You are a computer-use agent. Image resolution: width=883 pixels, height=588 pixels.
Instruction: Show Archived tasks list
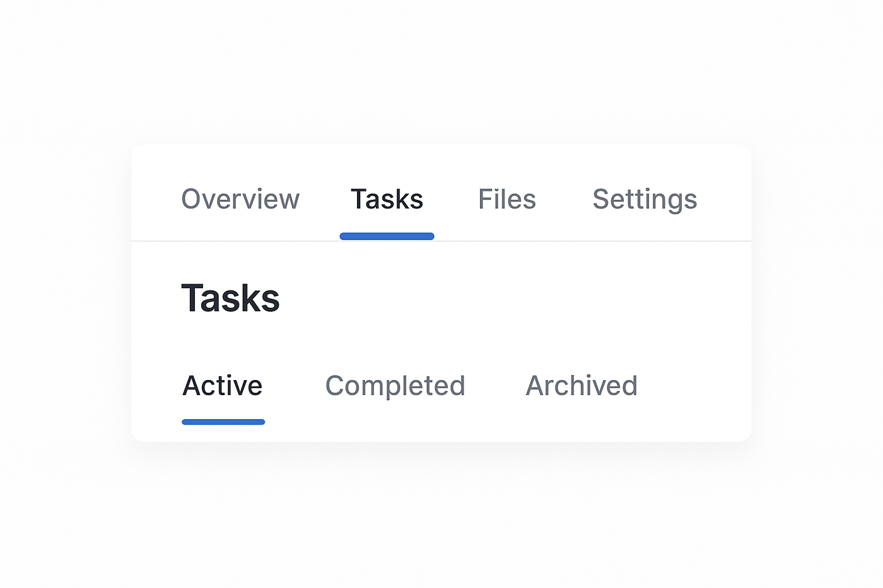581,386
